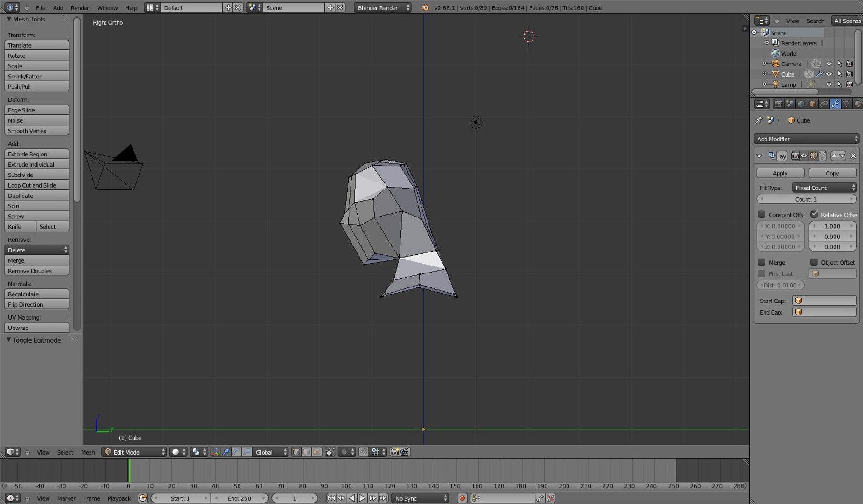
Task: Toggle the 3D manipulator axes icon
Action: point(215,452)
